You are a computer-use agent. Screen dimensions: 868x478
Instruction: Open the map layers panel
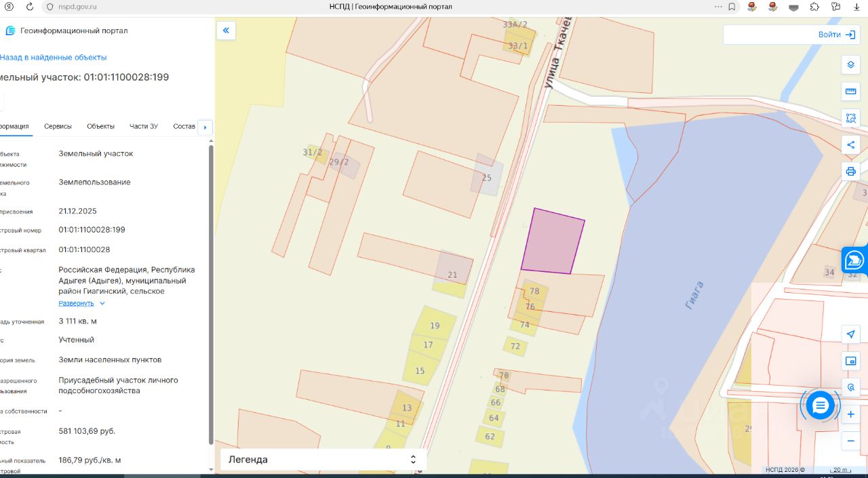(x=850, y=65)
